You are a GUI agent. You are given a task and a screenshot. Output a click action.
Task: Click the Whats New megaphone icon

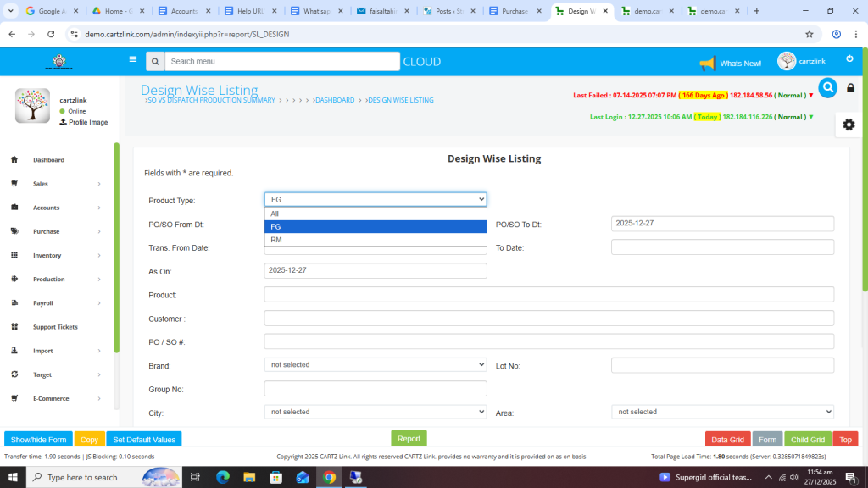click(x=708, y=64)
